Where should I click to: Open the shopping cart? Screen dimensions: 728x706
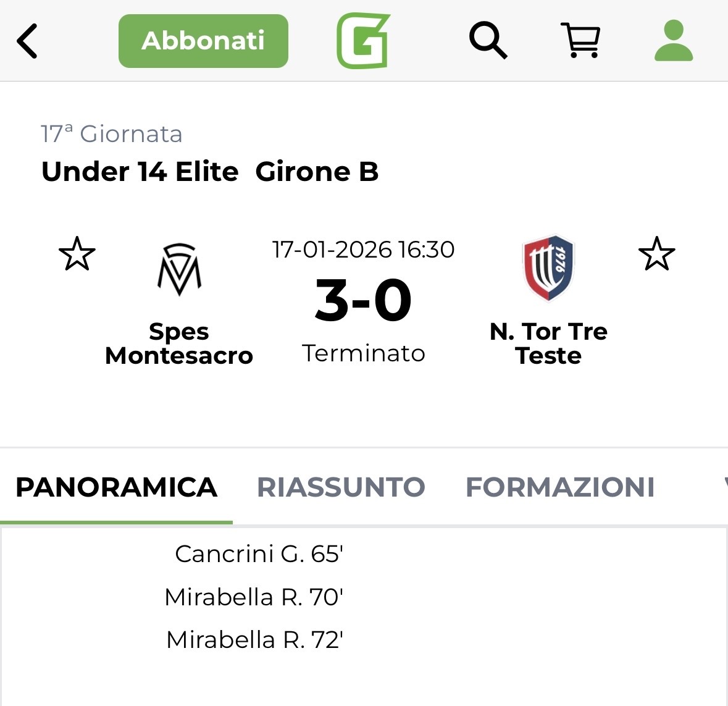(x=580, y=41)
